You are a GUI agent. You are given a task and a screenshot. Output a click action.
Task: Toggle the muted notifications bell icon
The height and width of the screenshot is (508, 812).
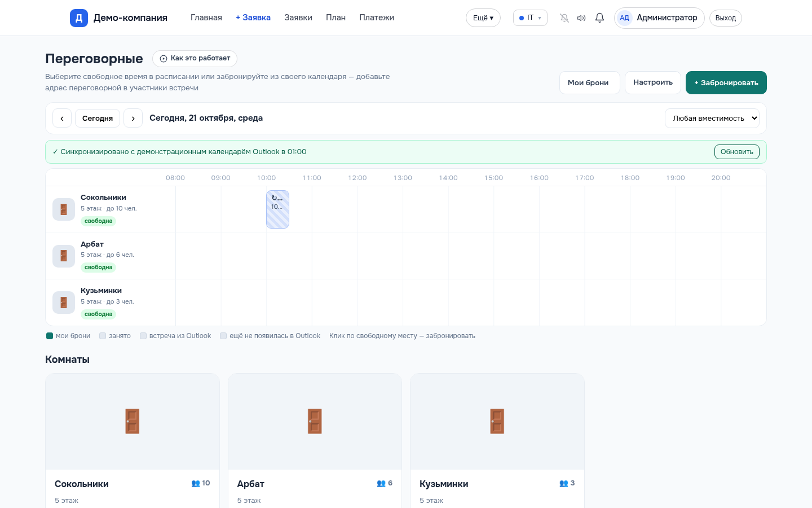pyautogui.click(x=564, y=18)
